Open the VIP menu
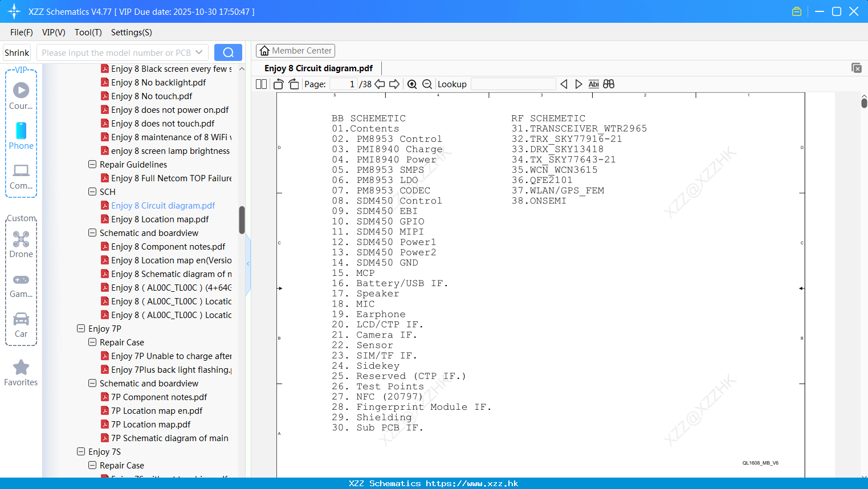Image resolution: width=868 pixels, height=489 pixels. click(54, 32)
